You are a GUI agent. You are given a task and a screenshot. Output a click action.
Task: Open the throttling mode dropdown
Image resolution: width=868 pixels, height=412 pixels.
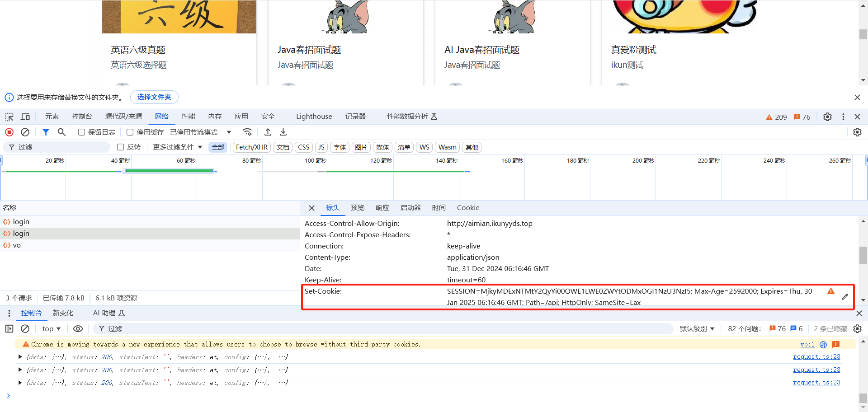pos(201,132)
